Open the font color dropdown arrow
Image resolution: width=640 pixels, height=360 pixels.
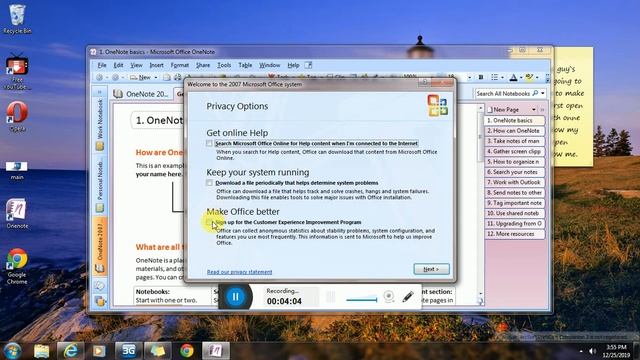(520, 77)
